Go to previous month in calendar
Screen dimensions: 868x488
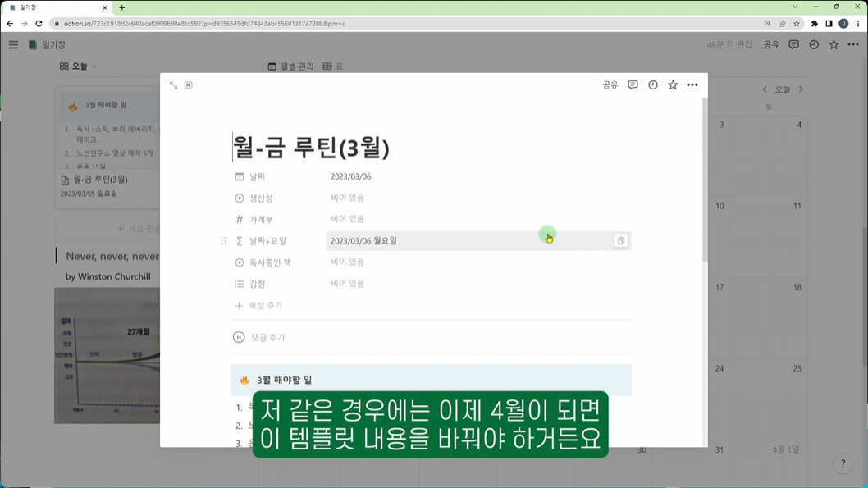(765, 89)
